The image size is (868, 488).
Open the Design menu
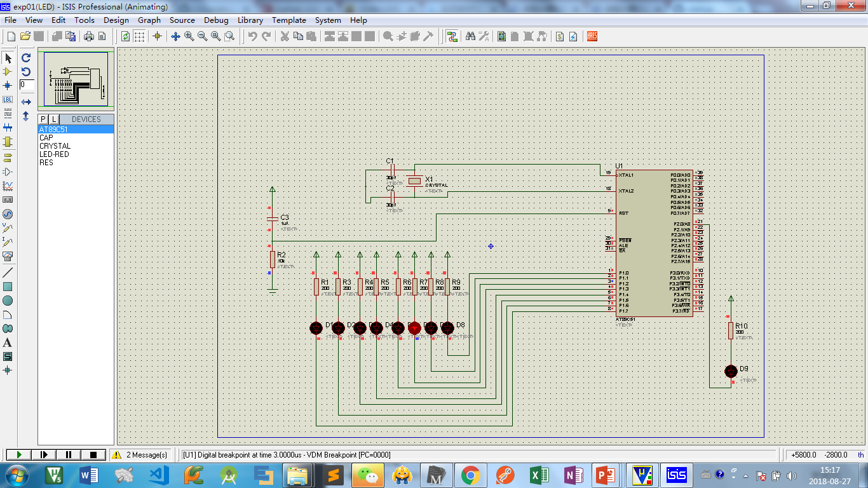click(116, 20)
